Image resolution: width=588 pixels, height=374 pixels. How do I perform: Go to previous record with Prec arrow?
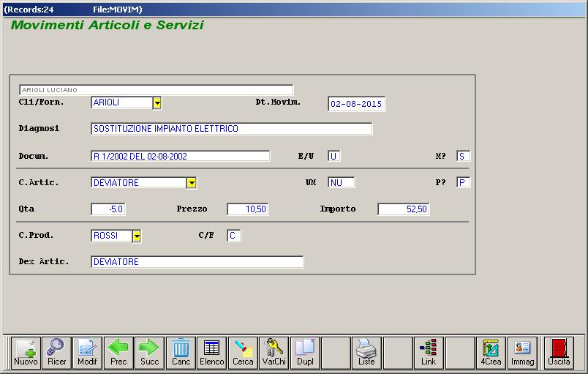pos(118,353)
